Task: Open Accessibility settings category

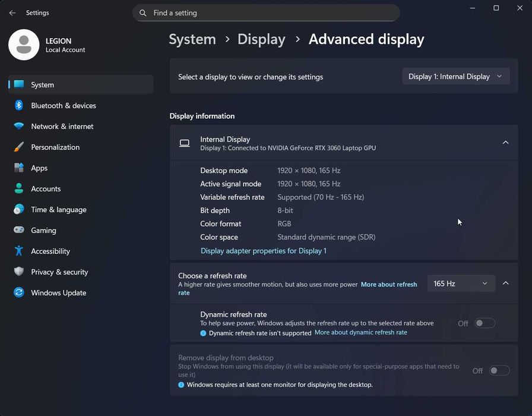Action: tap(81, 251)
